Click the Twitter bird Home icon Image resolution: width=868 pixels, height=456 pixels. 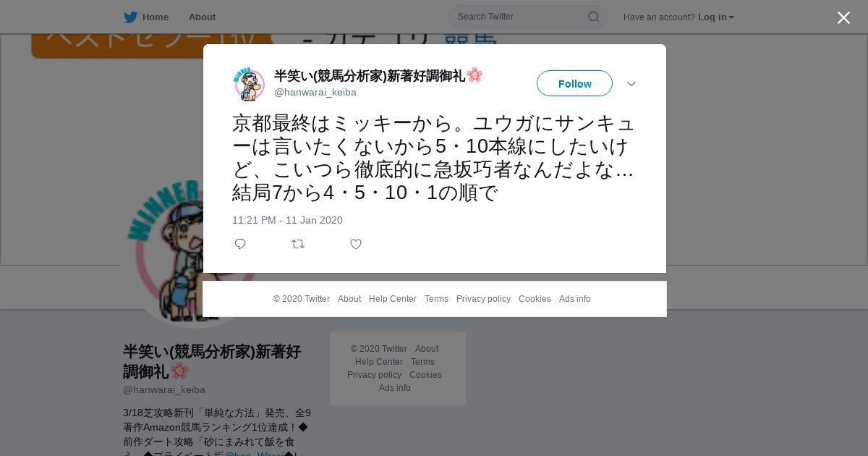(x=130, y=17)
